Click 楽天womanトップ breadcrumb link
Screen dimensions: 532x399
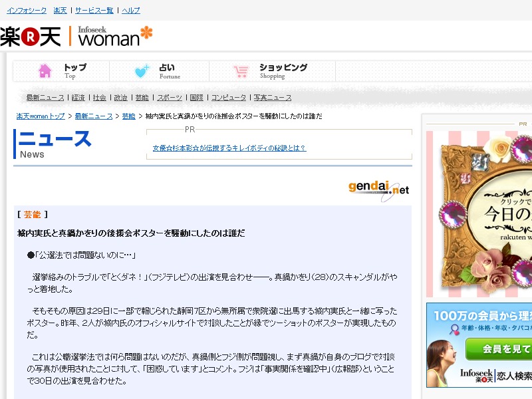41,116
